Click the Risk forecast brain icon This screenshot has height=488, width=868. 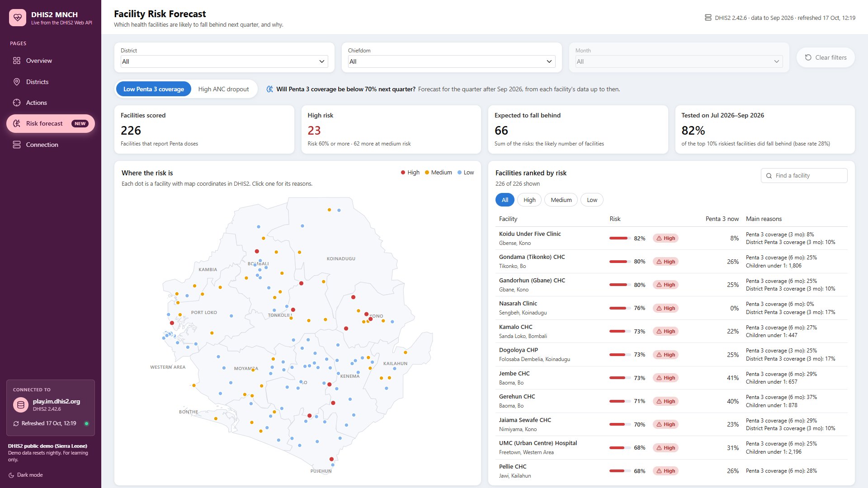click(17, 123)
